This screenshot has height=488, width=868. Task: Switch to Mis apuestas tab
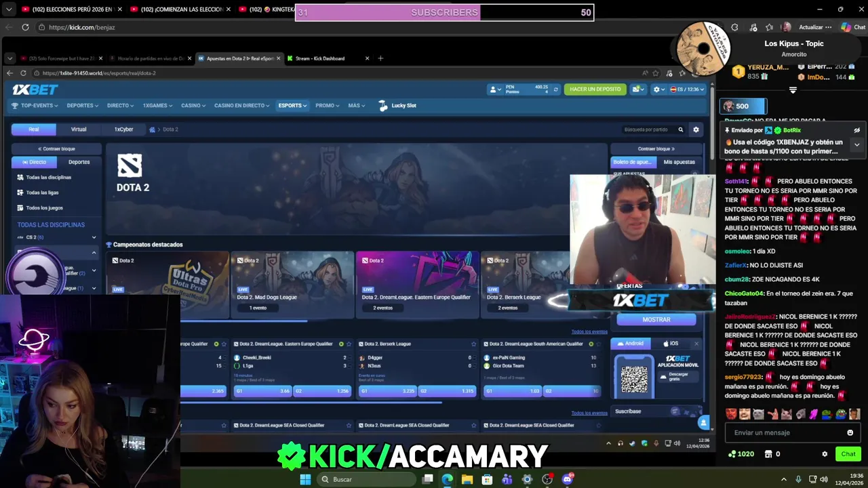[x=679, y=162]
